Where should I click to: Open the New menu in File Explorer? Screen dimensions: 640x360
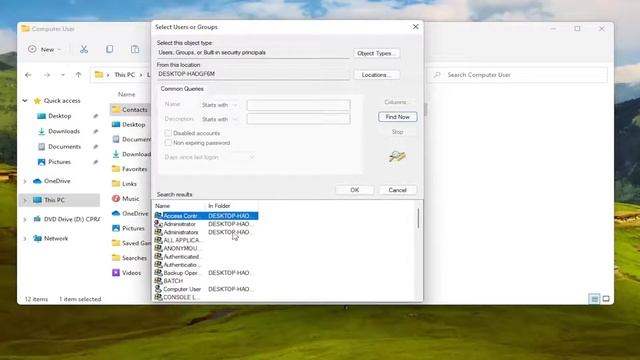pos(44,49)
